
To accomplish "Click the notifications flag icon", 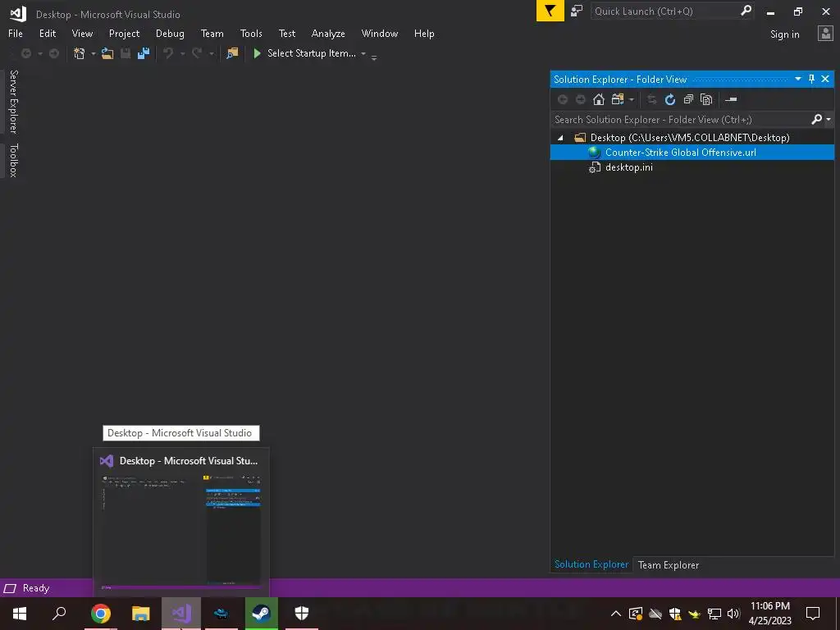I will click(550, 11).
